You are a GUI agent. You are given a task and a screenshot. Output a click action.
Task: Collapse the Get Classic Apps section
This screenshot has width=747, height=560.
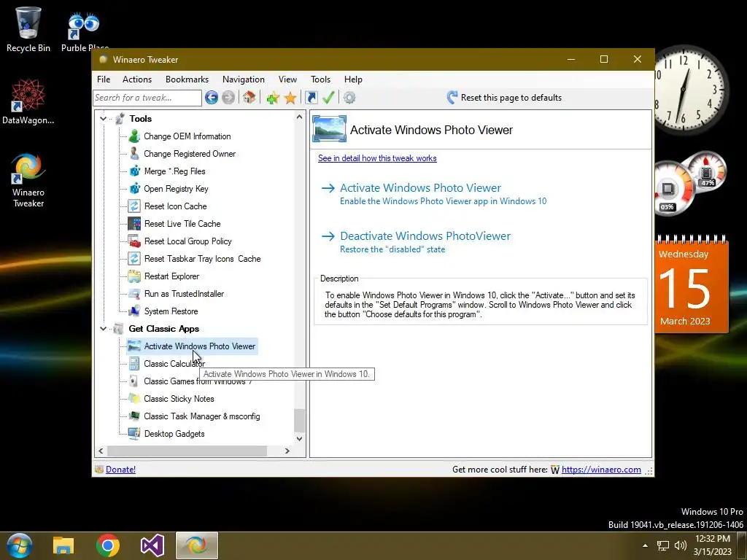tap(104, 329)
